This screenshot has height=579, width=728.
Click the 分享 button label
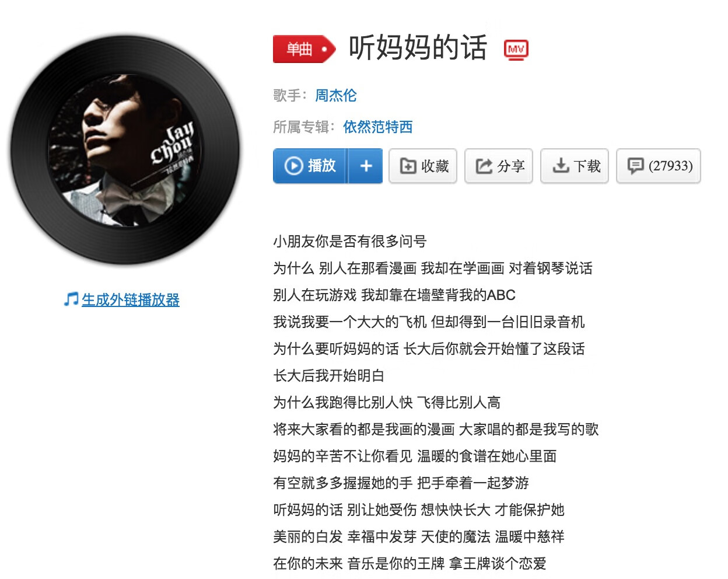512,166
